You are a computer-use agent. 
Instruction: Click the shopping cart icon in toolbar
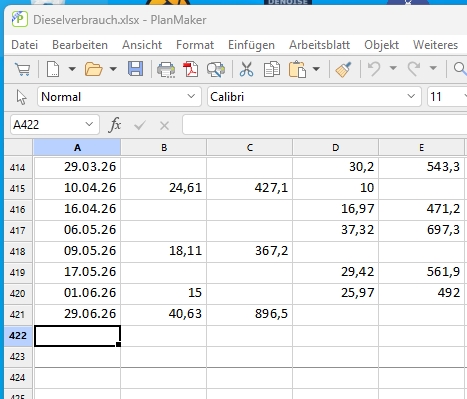point(23,69)
